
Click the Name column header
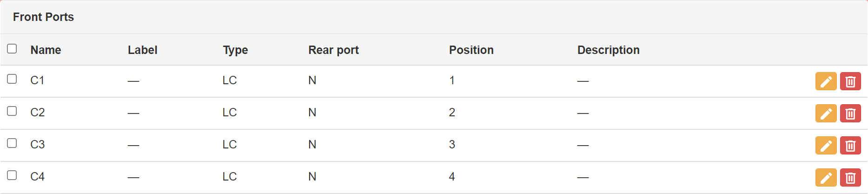click(x=46, y=50)
